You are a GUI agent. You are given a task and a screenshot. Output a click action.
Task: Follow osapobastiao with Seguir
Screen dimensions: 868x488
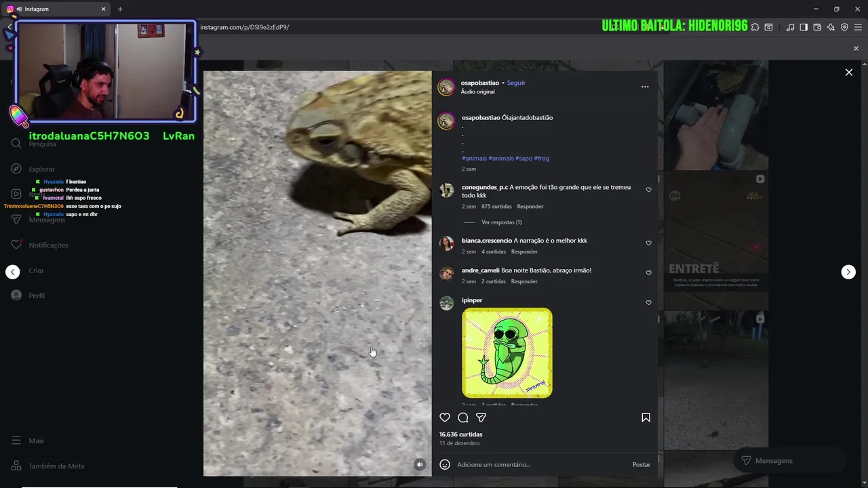click(x=516, y=83)
